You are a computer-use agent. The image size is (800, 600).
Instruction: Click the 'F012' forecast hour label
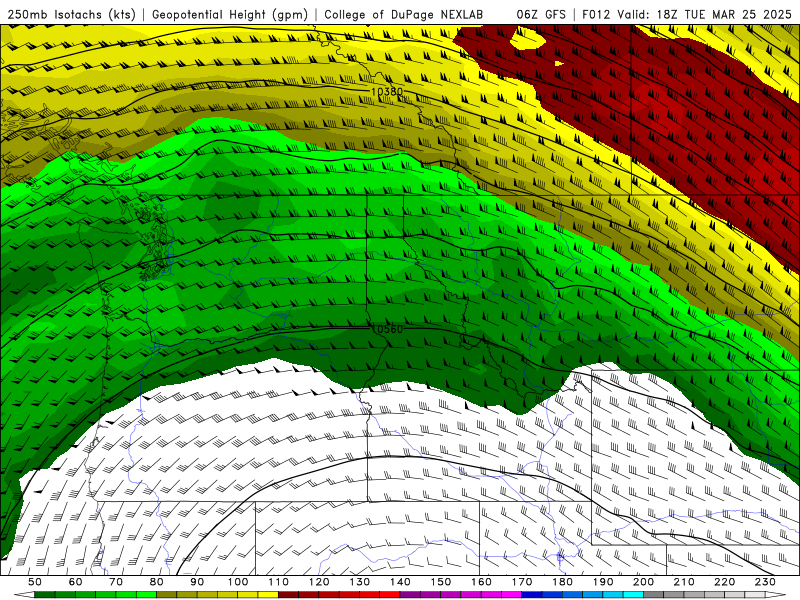coord(596,15)
